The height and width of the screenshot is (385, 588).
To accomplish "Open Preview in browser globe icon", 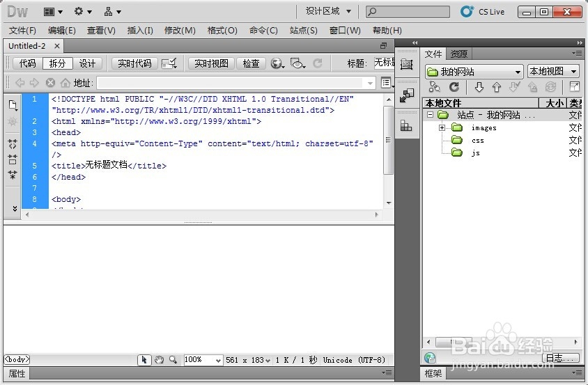I will coord(277,63).
